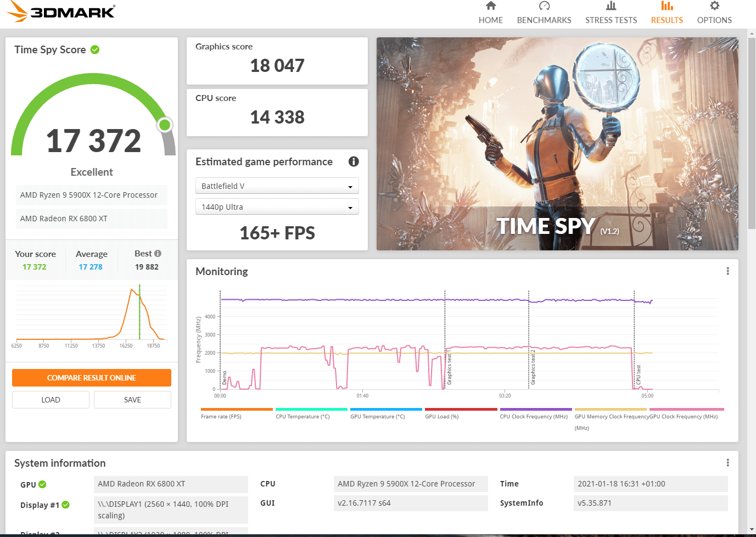
Task: Click the Time Spy preview image
Action: point(557,144)
